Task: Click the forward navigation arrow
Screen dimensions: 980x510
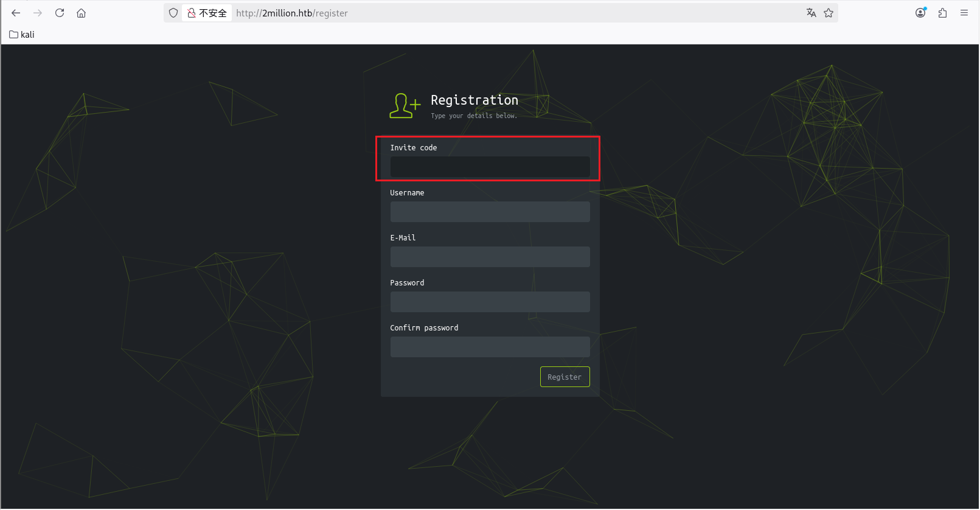Action: click(x=38, y=13)
